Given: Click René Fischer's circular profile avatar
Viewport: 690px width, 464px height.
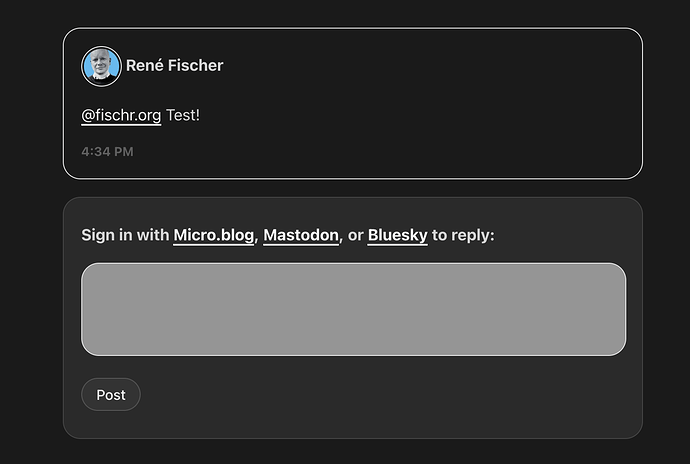Looking at the screenshot, I should click(x=101, y=66).
